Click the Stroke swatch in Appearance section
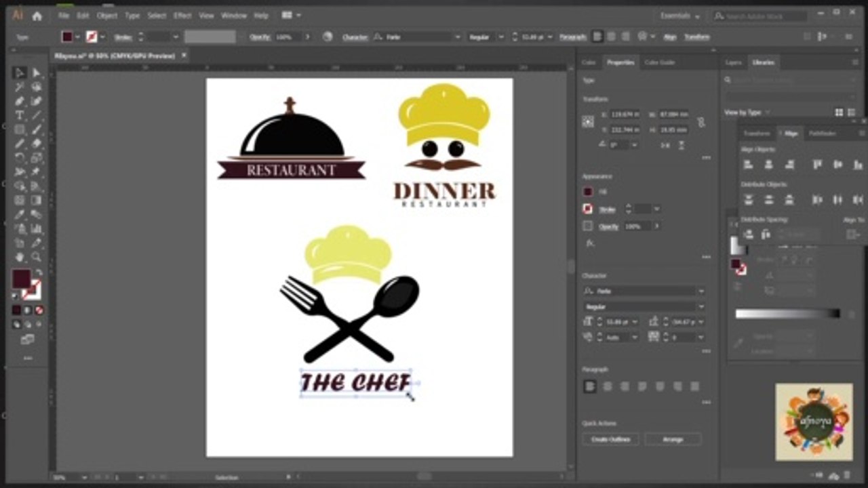Image resolution: width=868 pixels, height=488 pixels. pos(588,209)
